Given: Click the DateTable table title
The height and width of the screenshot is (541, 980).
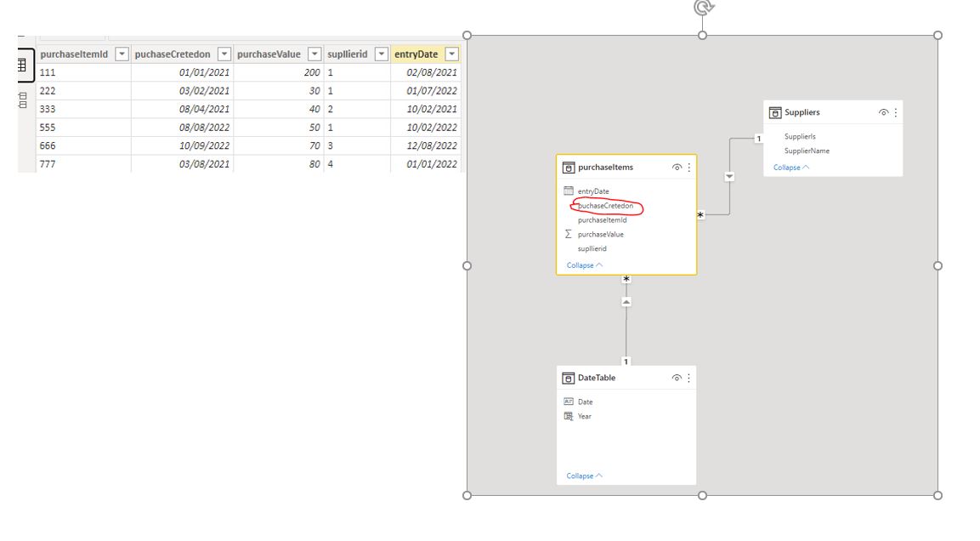Looking at the screenshot, I should (x=597, y=378).
